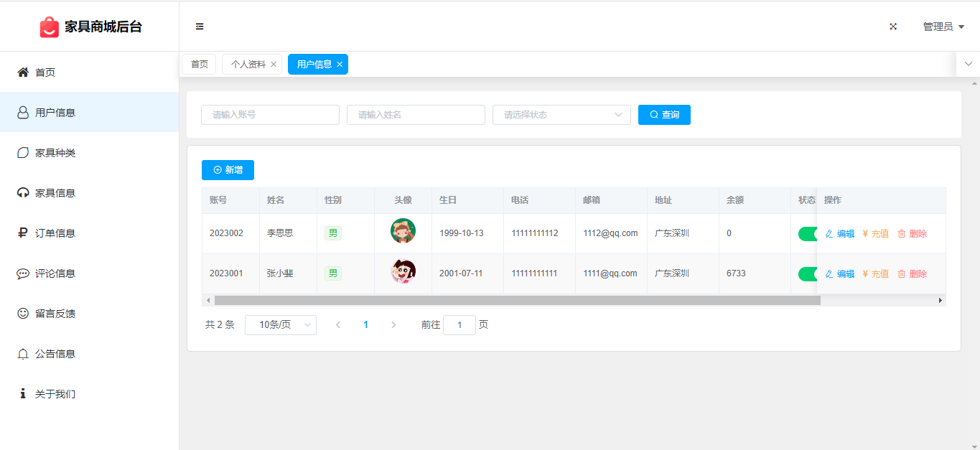Open 订单信息 in the sidebar

pyautogui.click(x=55, y=233)
